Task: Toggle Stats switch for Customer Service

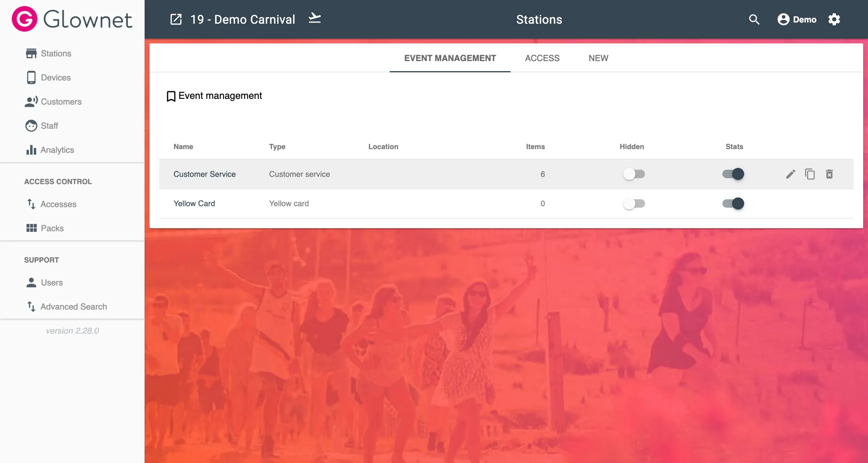Action: [733, 174]
